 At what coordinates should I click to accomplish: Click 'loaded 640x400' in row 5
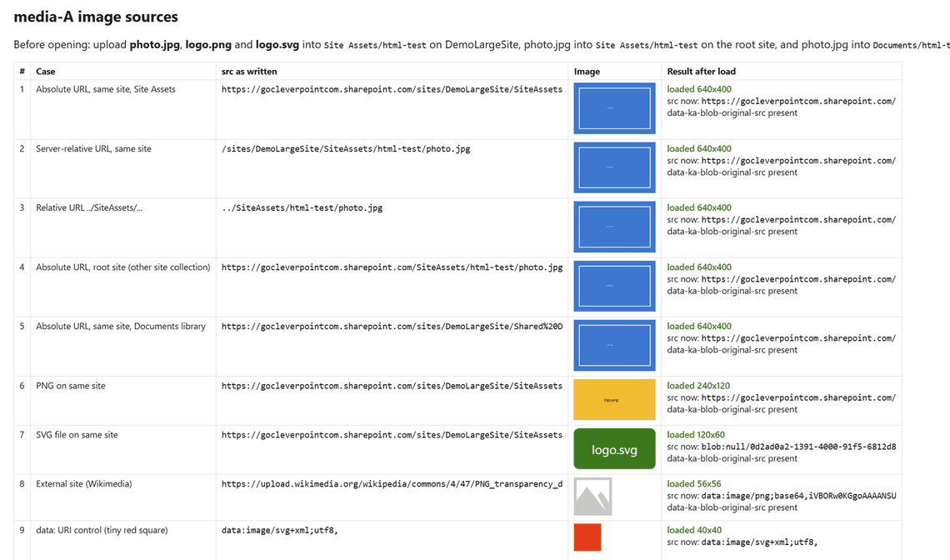click(699, 326)
